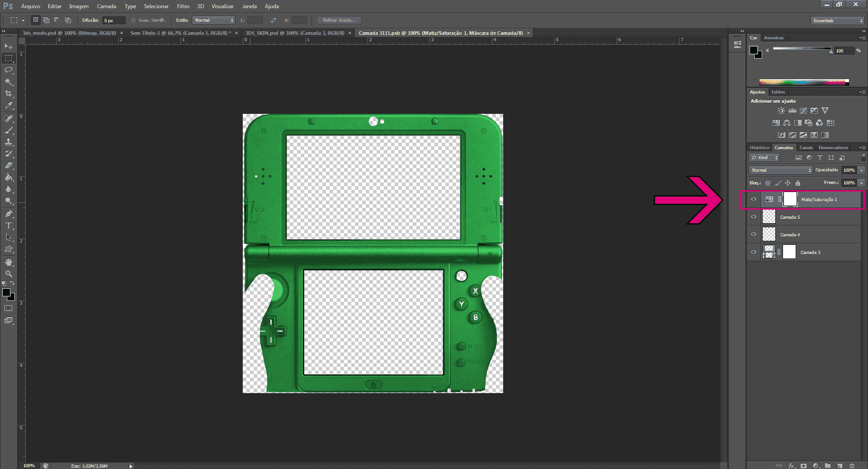This screenshot has height=469, width=868.
Task: Select the Crop tool
Action: (x=9, y=94)
